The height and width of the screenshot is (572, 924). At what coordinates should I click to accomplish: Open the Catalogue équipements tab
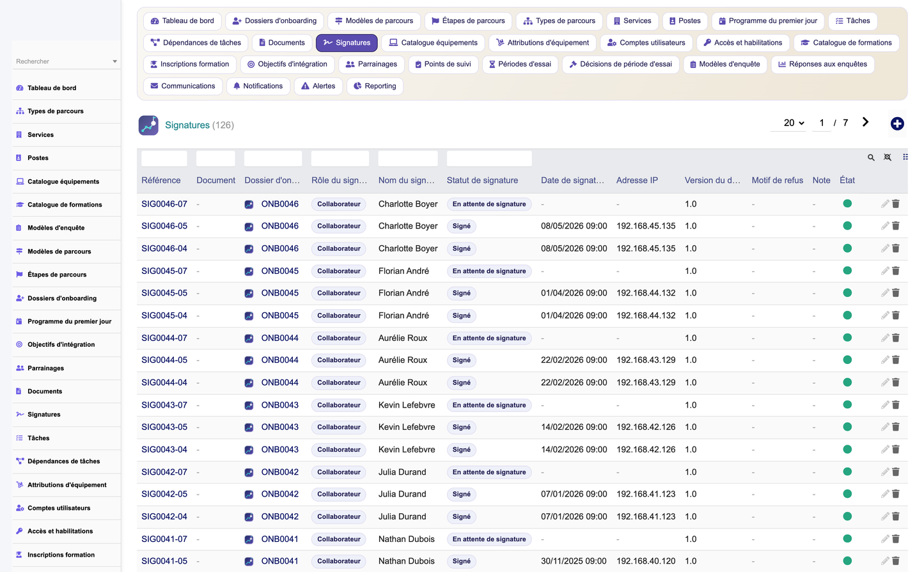point(433,43)
